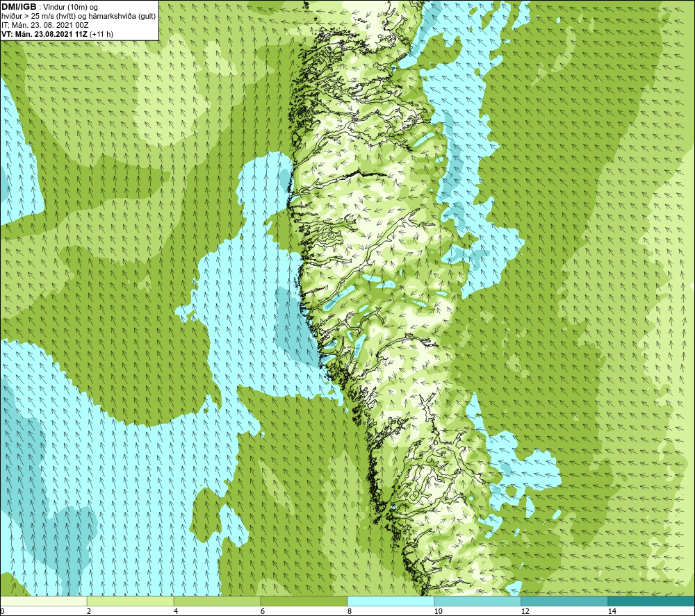Click the cyan 10–12 m/s swatch
The width and height of the screenshot is (695, 616).
tap(478, 601)
